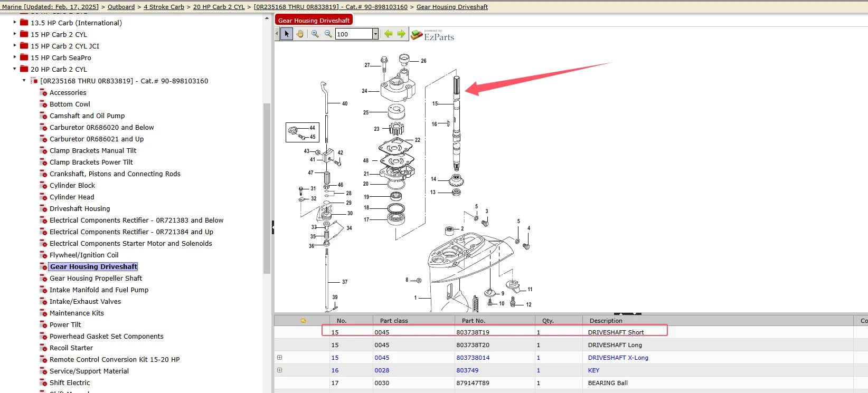This screenshot has height=393, width=868.
Task: Click the tree panel vertical scrollbar
Action: (x=267, y=188)
